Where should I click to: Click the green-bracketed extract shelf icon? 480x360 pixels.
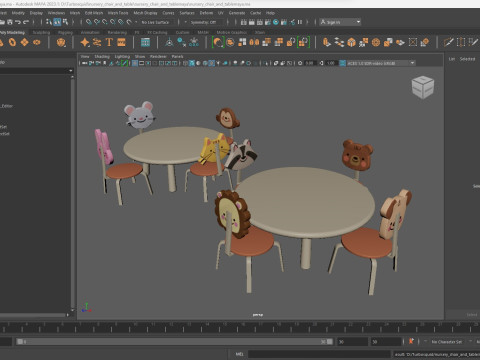303,42
